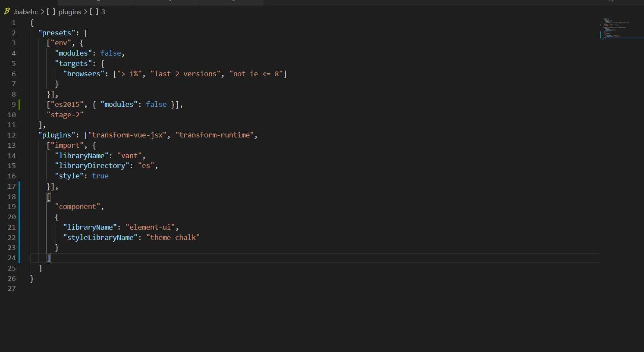Click the "vant" string
This screenshot has height=352, width=644.
(x=129, y=156)
